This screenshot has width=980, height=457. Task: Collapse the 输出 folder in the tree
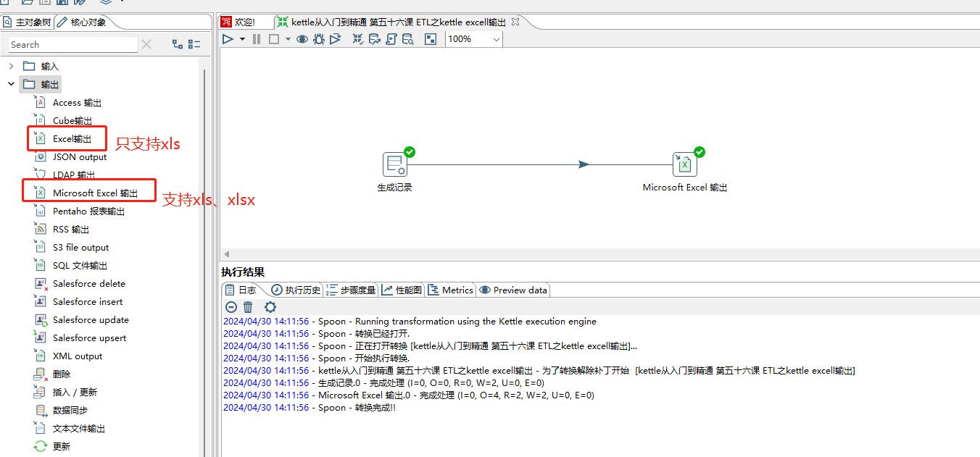pyautogui.click(x=11, y=84)
